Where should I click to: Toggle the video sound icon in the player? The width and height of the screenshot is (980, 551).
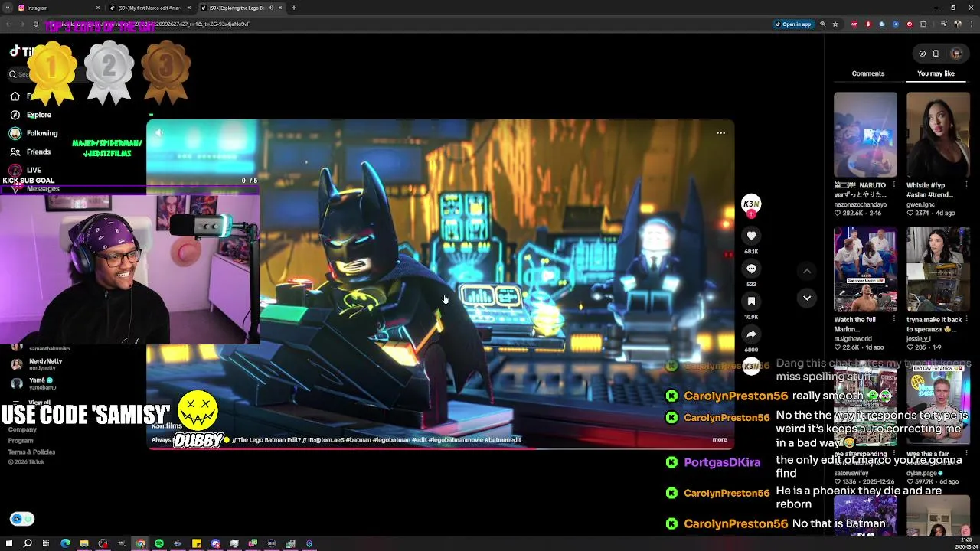coord(159,133)
